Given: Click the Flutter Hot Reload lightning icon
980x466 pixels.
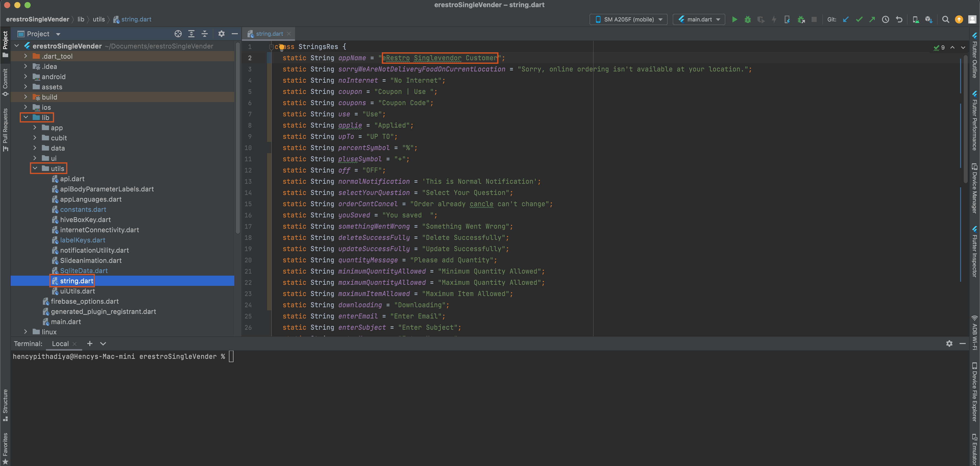Looking at the screenshot, I should pyautogui.click(x=774, y=19).
